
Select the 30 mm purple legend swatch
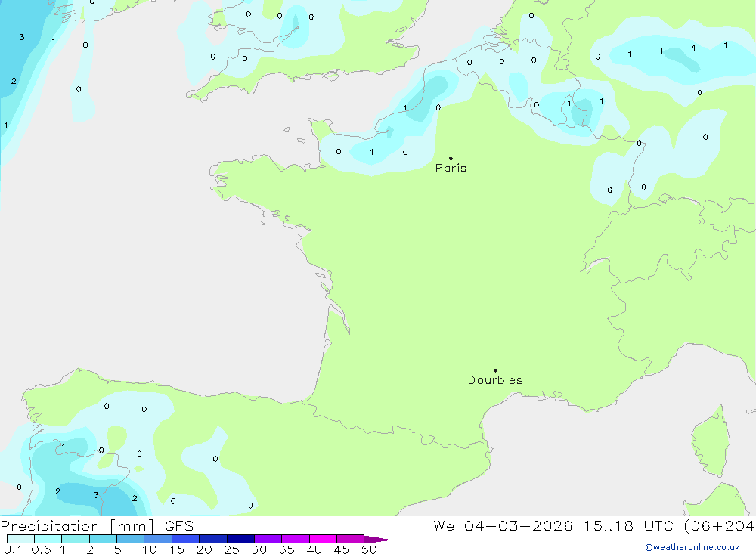pos(268,539)
